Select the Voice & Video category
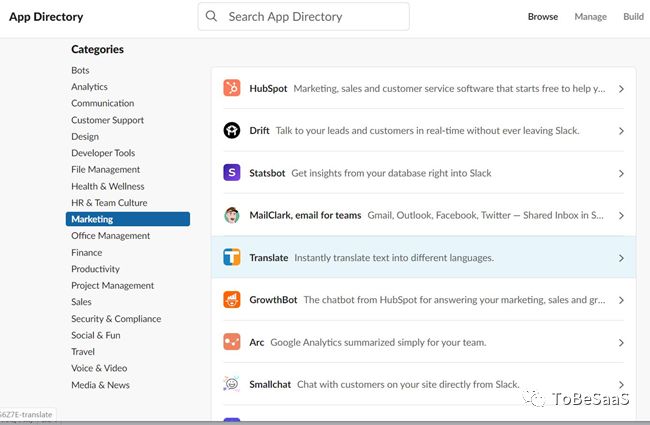650x425 pixels. 99,368
